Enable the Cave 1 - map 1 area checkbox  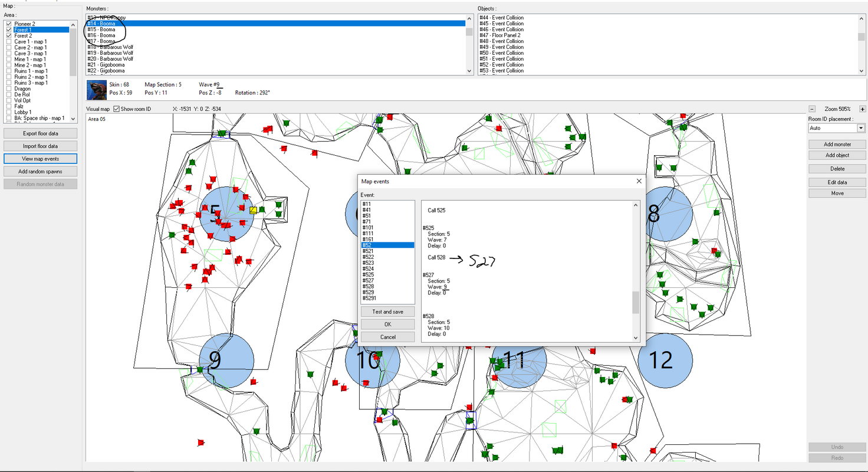(9, 42)
